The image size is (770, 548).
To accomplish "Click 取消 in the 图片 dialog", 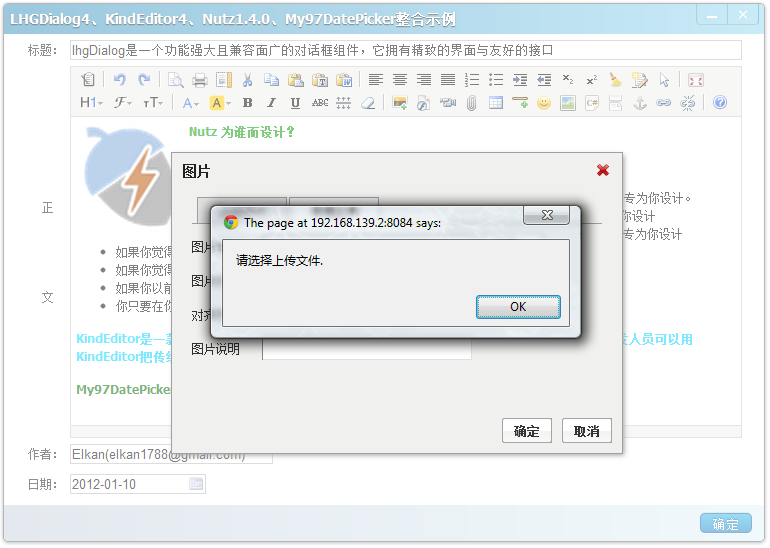I will click(x=587, y=431).
